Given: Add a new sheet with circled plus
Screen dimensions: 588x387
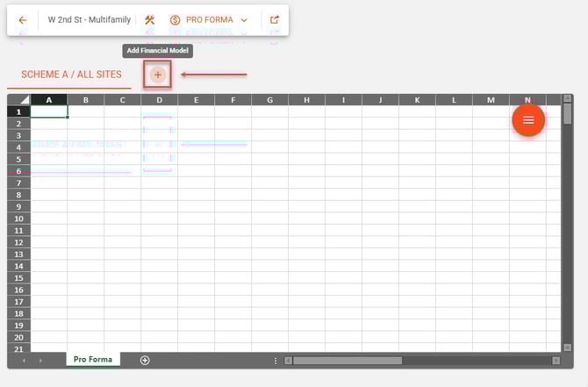Looking at the screenshot, I should click(x=145, y=360).
